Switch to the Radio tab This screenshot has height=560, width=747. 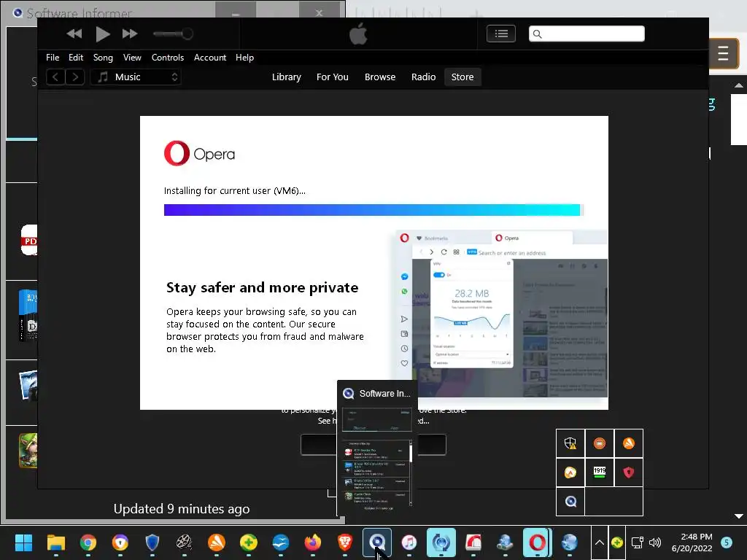pyautogui.click(x=424, y=77)
